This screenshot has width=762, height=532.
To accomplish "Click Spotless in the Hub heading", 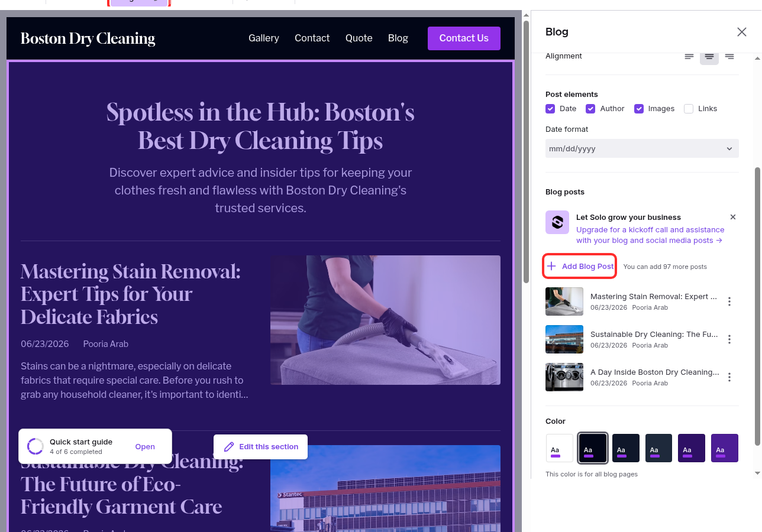I will pyautogui.click(x=260, y=126).
